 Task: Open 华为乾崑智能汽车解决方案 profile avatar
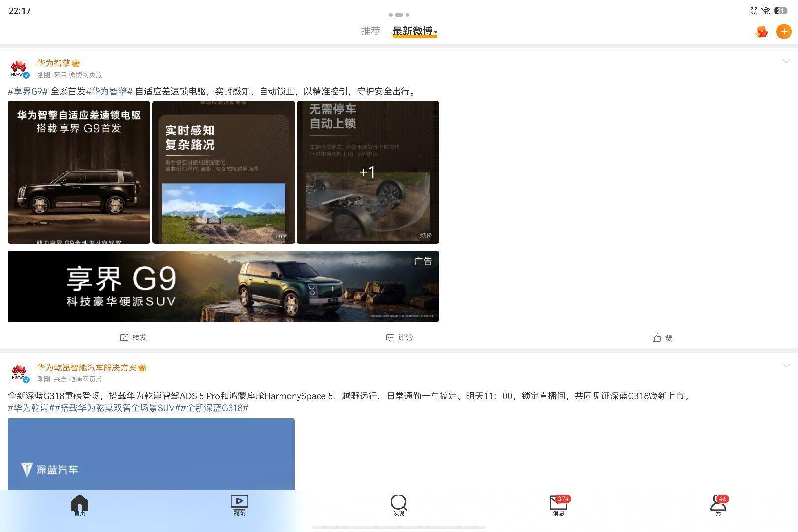[x=19, y=373]
